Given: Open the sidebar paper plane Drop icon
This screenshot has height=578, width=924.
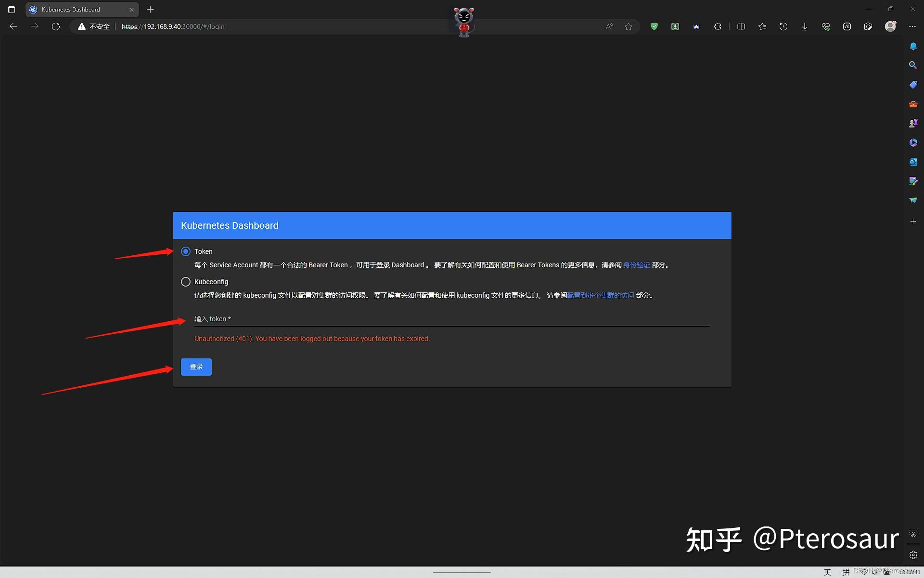Looking at the screenshot, I should (x=913, y=200).
